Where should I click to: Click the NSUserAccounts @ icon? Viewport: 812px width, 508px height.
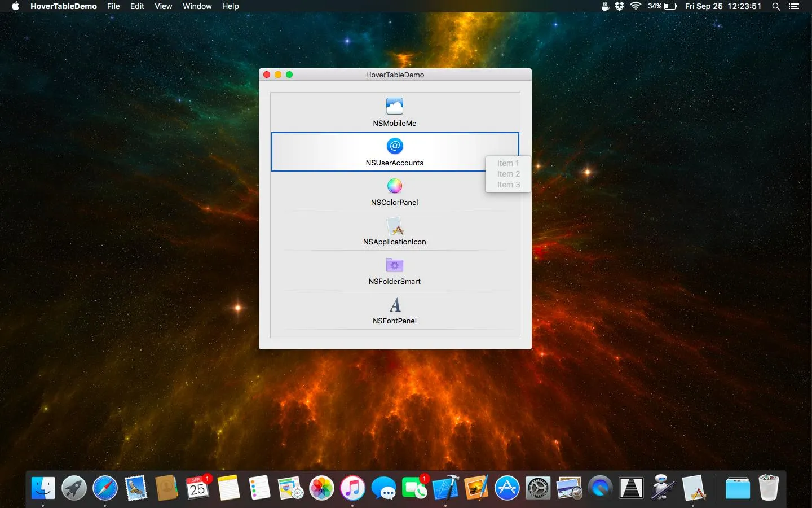click(x=395, y=146)
